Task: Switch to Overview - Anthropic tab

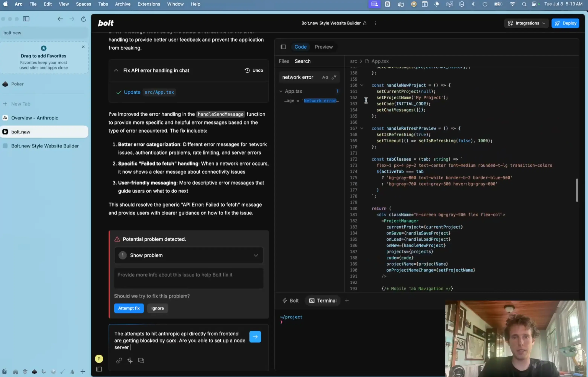Action: (44, 118)
